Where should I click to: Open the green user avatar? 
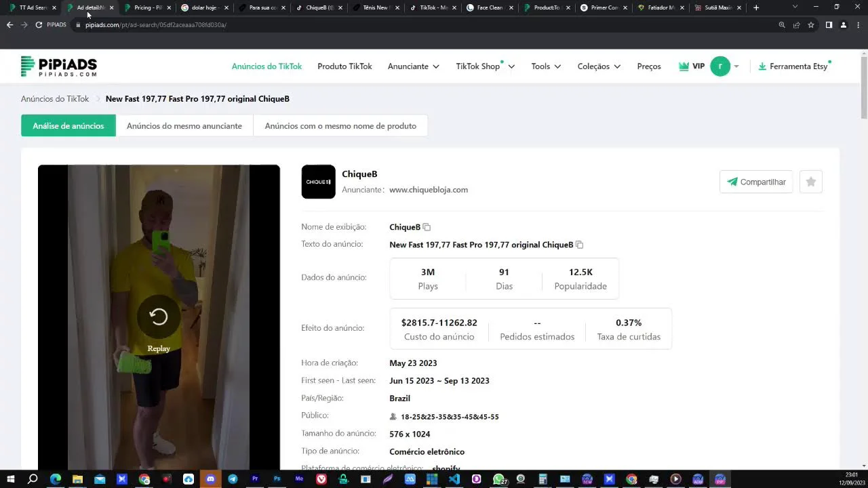(719, 66)
